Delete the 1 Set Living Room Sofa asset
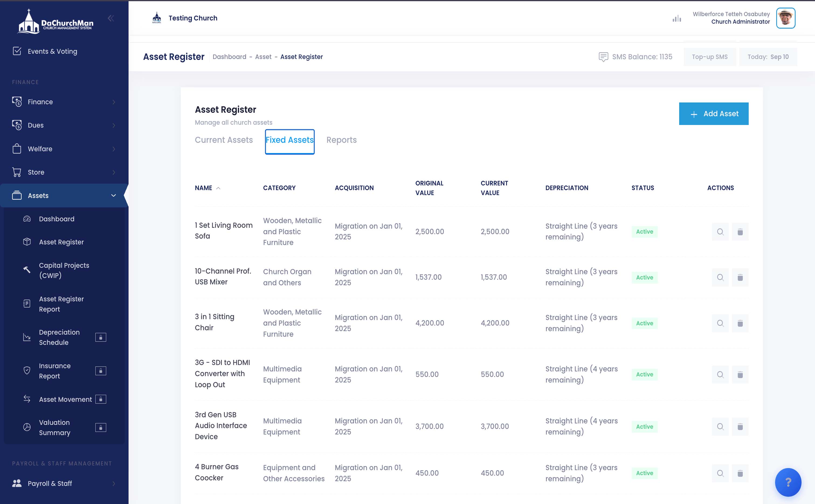 coord(740,232)
